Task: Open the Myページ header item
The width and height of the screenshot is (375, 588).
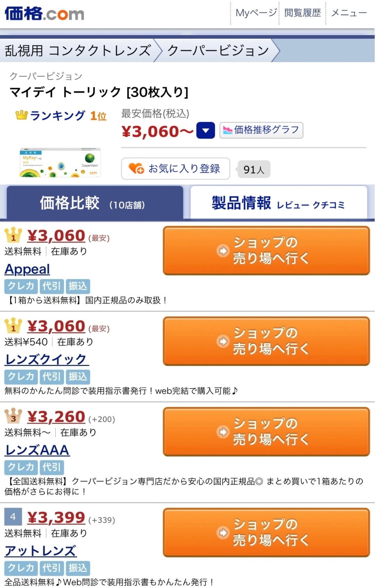Action: (x=256, y=13)
